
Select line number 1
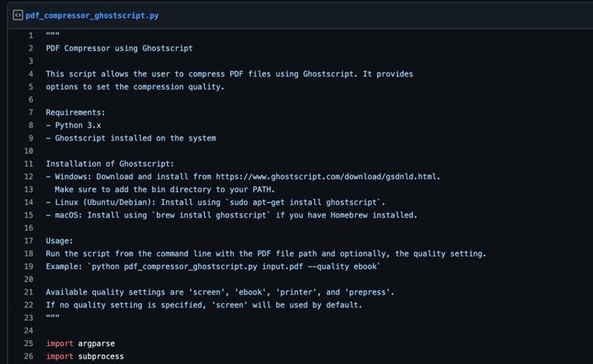30,36
